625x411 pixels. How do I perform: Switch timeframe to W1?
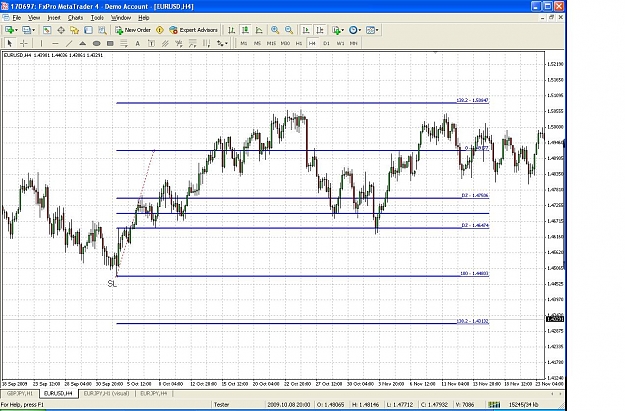click(x=340, y=43)
